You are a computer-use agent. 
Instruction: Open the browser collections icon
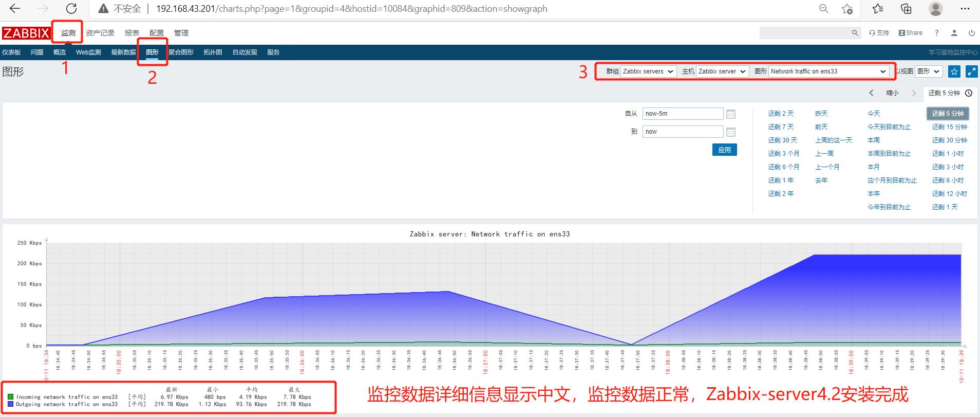pyautogui.click(x=906, y=9)
